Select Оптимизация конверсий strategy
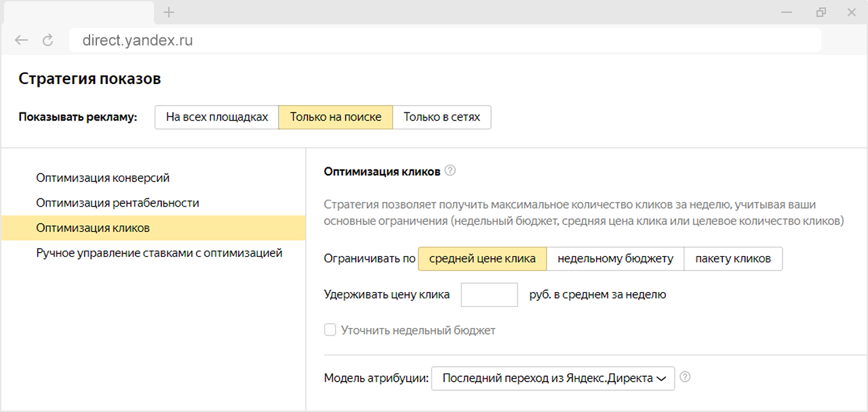The width and height of the screenshot is (868, 412). click(103, 178)
